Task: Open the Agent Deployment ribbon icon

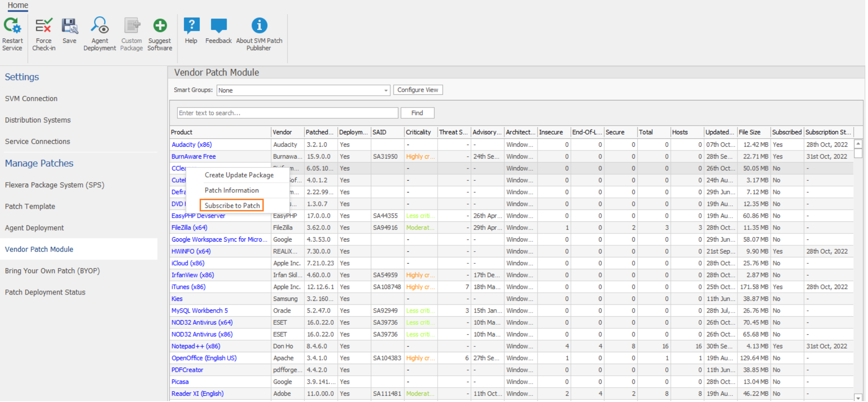Action: coord(99,25)
